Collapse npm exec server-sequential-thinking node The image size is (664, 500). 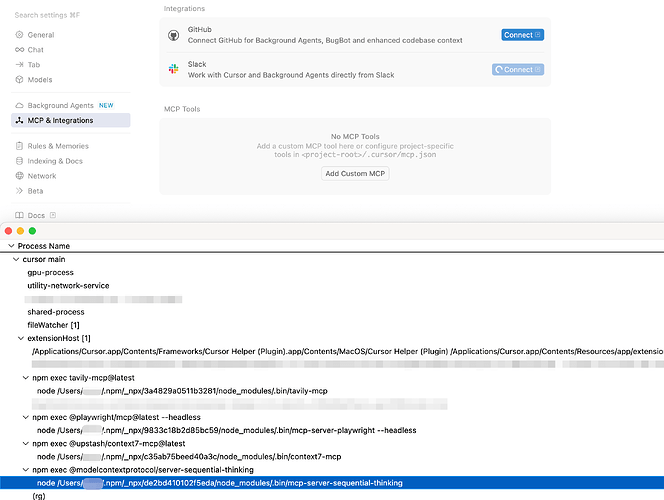pyautogui.click(x=25, y=470)
